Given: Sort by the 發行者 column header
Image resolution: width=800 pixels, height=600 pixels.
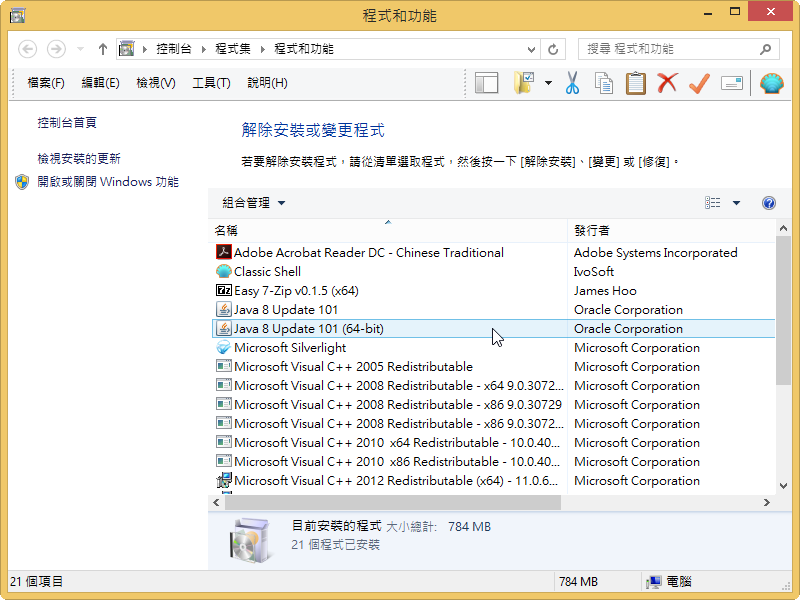Looking at the screenshot, I should [x=671, y=231].
